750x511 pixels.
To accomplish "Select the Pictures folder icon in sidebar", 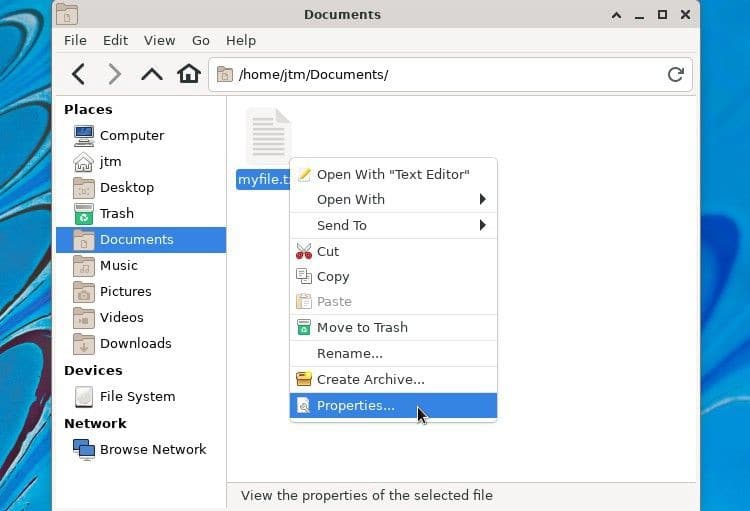I will (x=84, y=291).
